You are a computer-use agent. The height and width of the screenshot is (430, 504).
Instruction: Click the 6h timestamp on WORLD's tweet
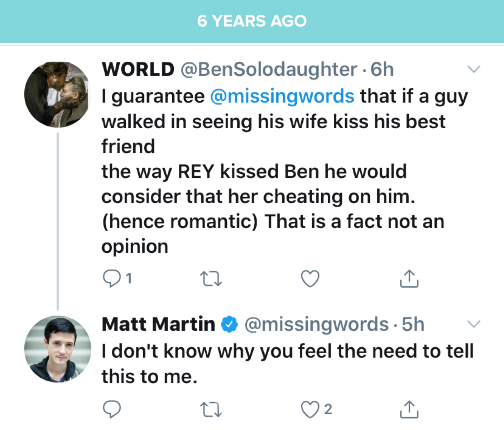pos(382,69)
